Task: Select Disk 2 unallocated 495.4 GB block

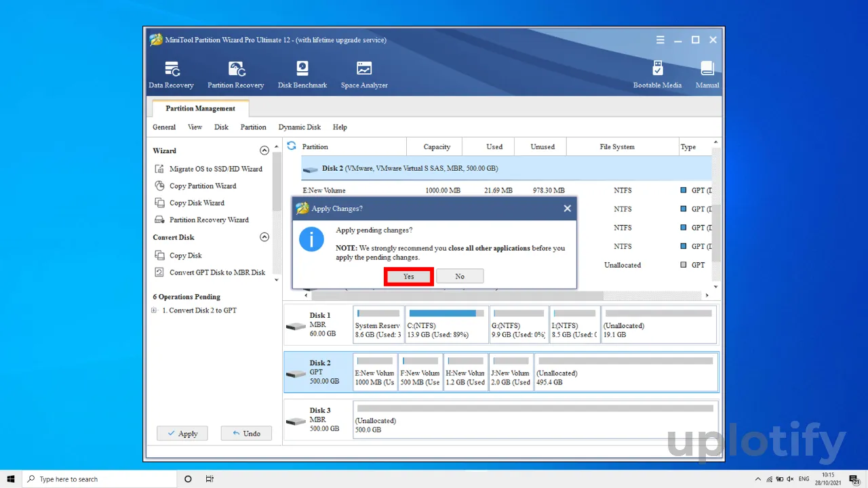Action: [x=626, y=372]
